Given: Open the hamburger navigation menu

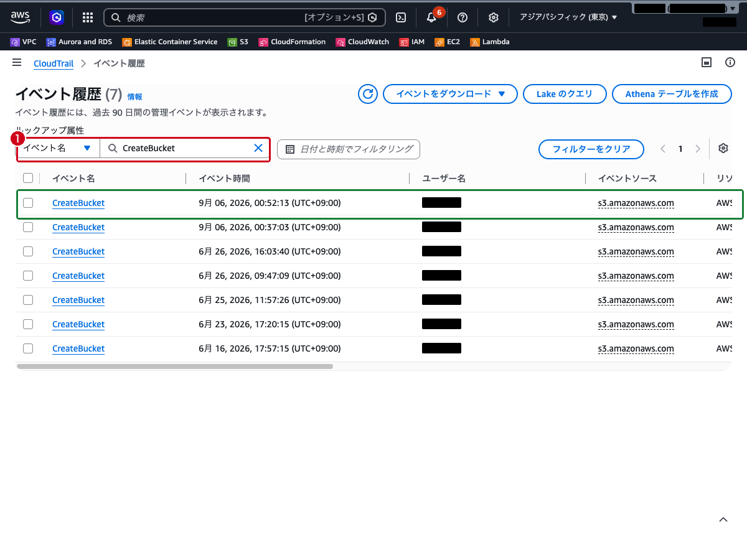Looking at the screenshot, I should (x=17, y=63).
